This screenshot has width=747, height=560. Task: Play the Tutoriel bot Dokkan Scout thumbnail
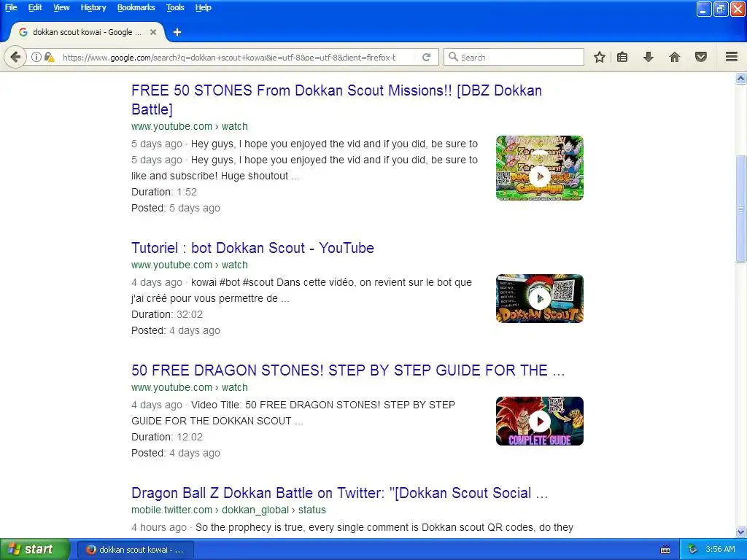[540, 298]
